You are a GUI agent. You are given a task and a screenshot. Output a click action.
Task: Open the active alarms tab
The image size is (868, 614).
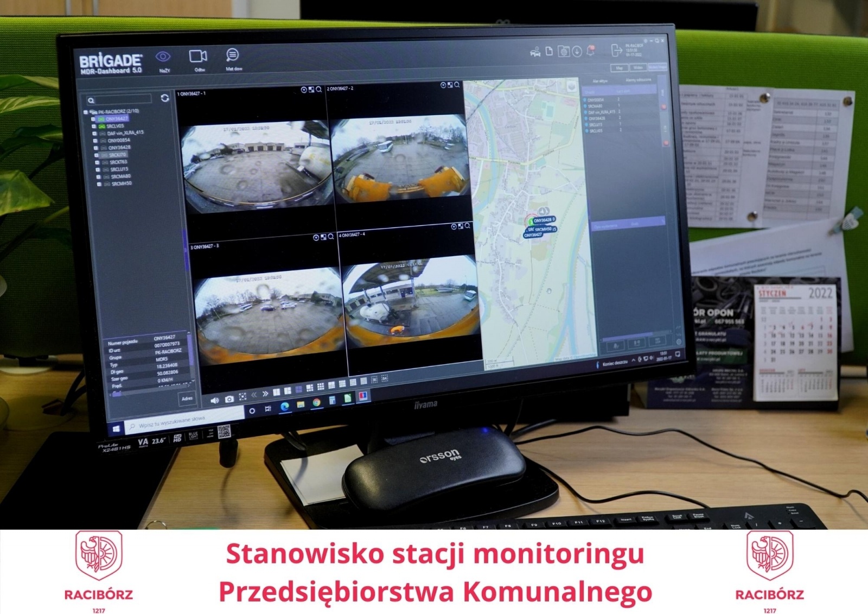coord(600,81)
